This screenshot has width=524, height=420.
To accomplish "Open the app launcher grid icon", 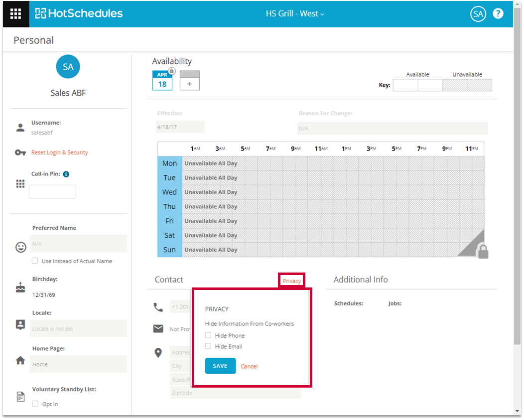I will (15, 14).
